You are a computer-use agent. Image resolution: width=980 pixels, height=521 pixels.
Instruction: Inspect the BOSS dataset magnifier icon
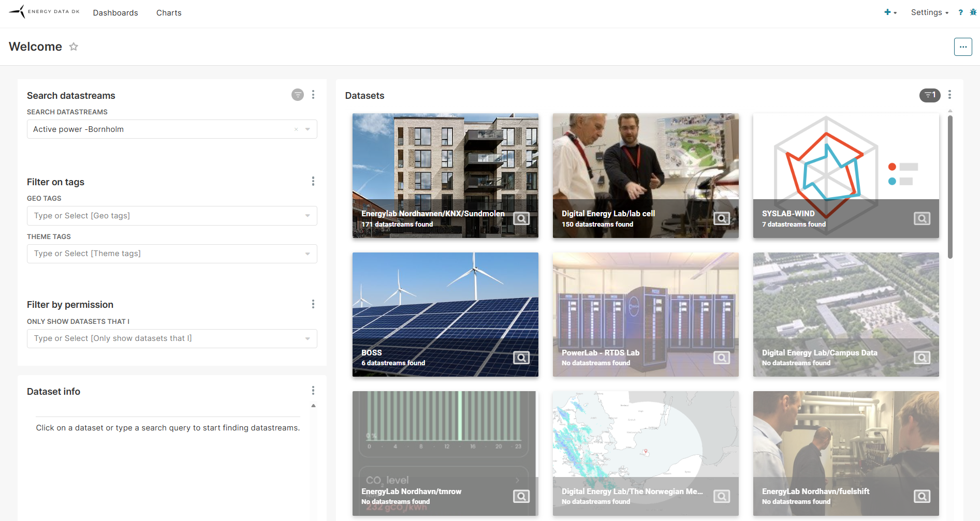(x=521, y=358)
